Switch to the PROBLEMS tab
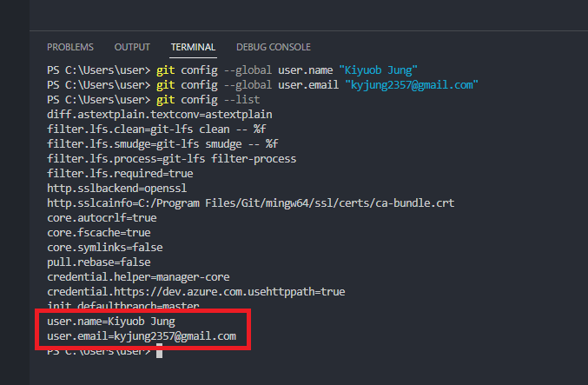The width and height of the screenshot is (588, 385). [x=70, y=47]
